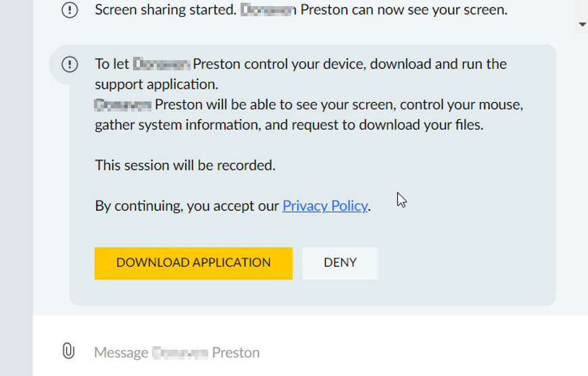Click the white compose area beside the placeholder
Screen dimensions: 588x376
[x=412, y=352]
